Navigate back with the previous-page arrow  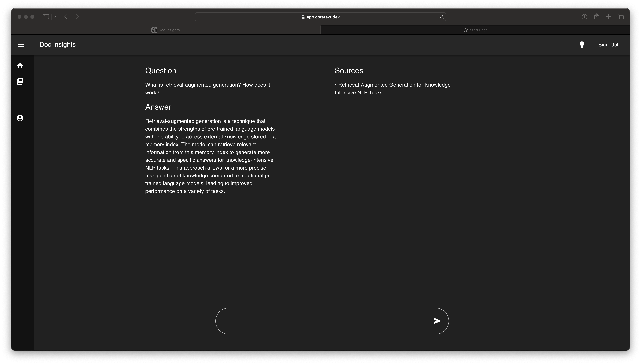[66, 17]
